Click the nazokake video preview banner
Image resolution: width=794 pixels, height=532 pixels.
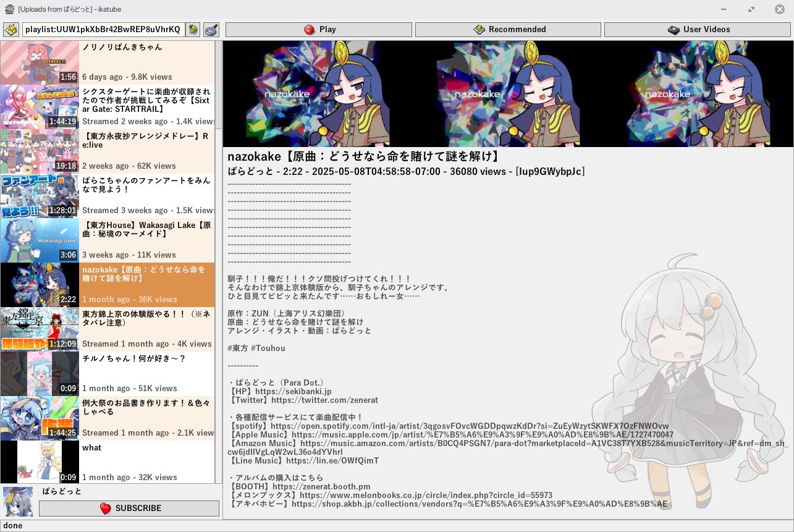[x=508, y=94]
